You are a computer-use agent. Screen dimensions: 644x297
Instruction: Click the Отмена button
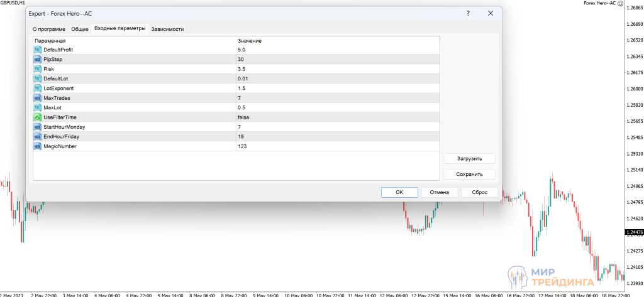click(x=439, y=192)
